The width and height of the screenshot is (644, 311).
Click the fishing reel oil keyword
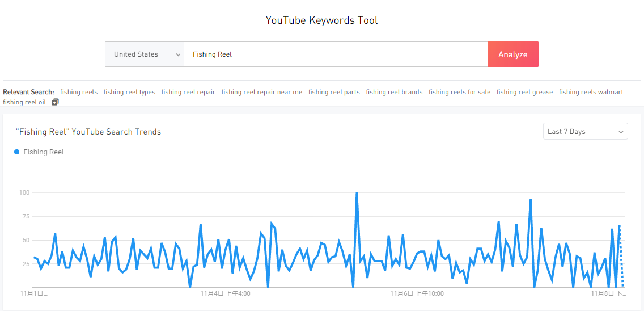24,102
